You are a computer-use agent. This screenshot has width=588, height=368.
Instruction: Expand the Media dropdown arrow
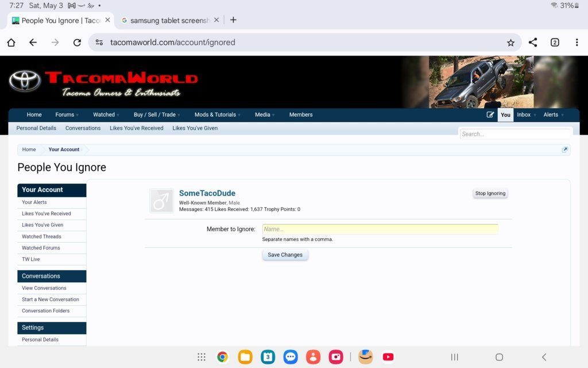click(x=273, y=115)
